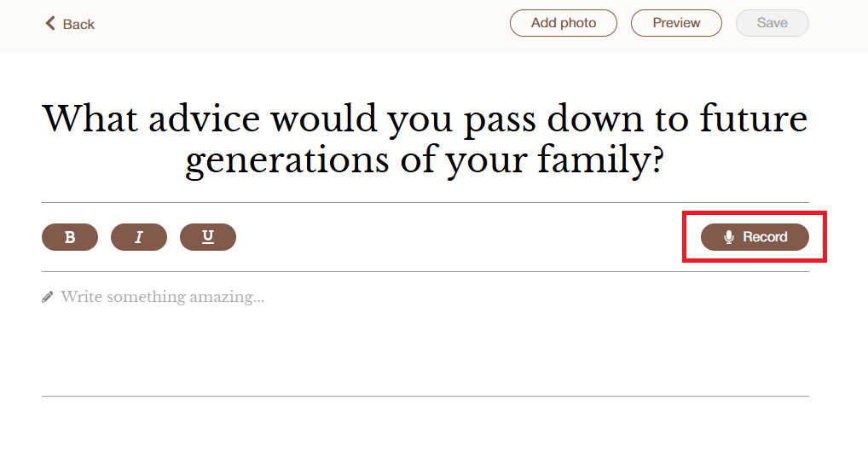This screenshot has width=868, height=458.
Task: Select the word 'Back' in the header
Action: pos(78,25)
